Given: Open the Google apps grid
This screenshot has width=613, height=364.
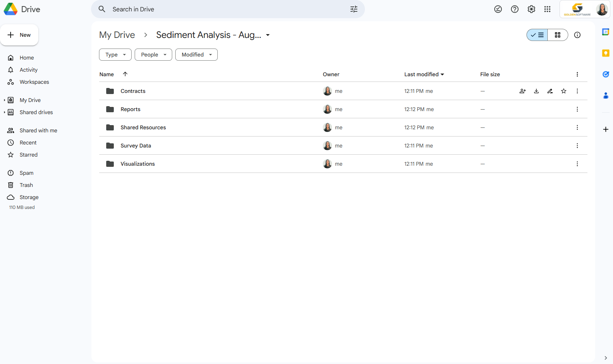Looking at the screenshot, I should 547,9.
